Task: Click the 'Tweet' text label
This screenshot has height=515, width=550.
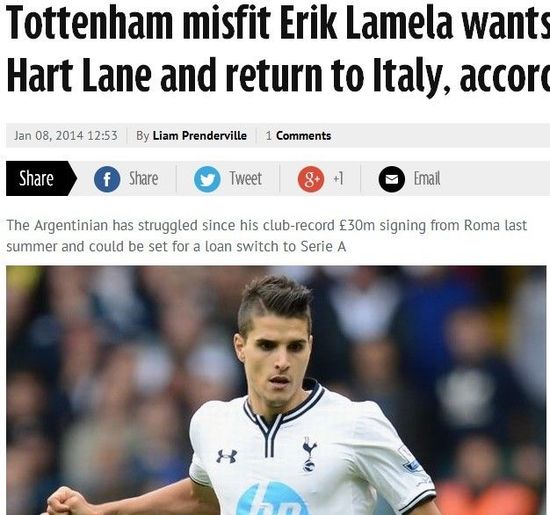Action: (x=246, y=179)
